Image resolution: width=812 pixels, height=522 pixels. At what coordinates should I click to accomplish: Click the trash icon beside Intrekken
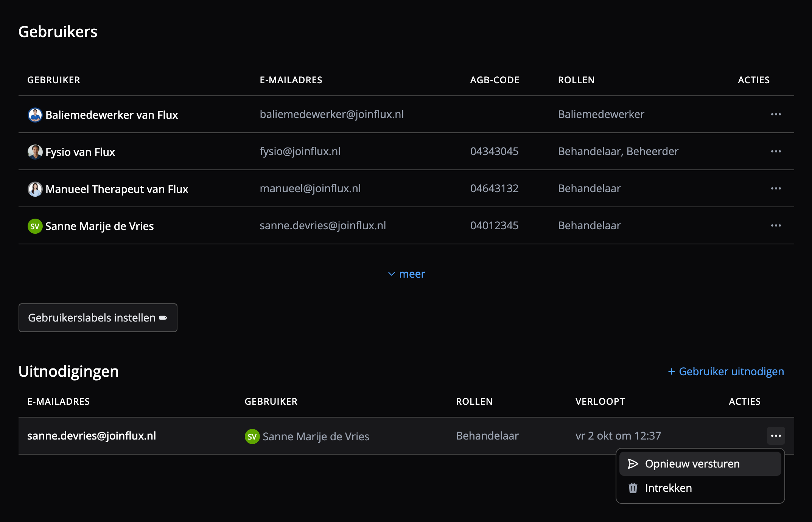633,488
